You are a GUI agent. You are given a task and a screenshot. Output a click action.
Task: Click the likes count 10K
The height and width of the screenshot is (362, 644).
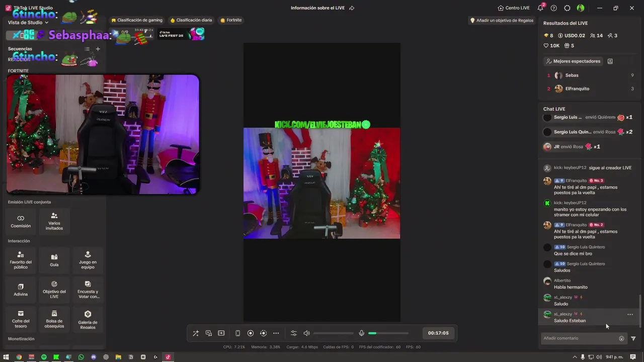(551, 46)
